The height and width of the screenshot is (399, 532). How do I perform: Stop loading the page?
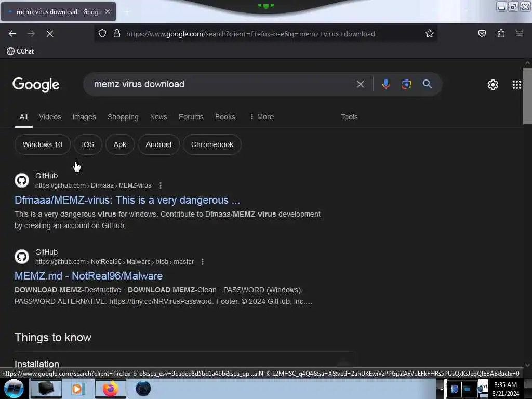pyautogui.click(x=50, y=34)
